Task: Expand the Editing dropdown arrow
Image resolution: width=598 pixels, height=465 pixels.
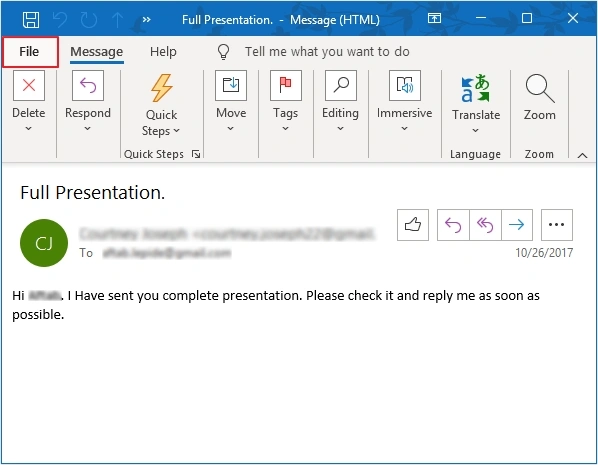Action: (340, 129)
